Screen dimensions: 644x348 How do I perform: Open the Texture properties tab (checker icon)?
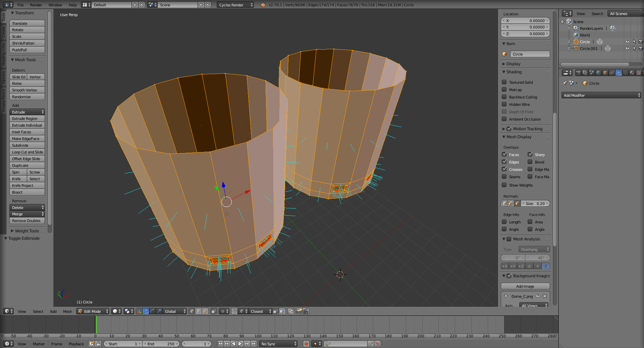tap(639, 73)
